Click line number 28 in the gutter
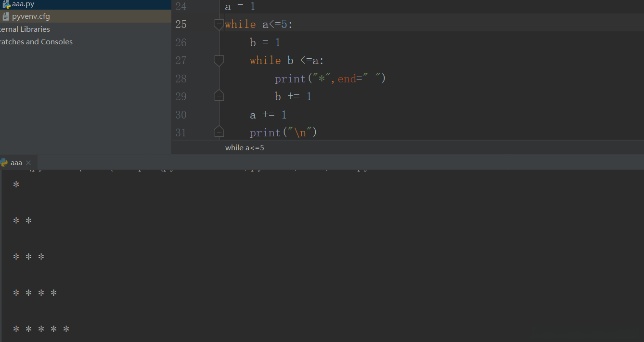Screen dimensions: 644x342 pos(181,79)
